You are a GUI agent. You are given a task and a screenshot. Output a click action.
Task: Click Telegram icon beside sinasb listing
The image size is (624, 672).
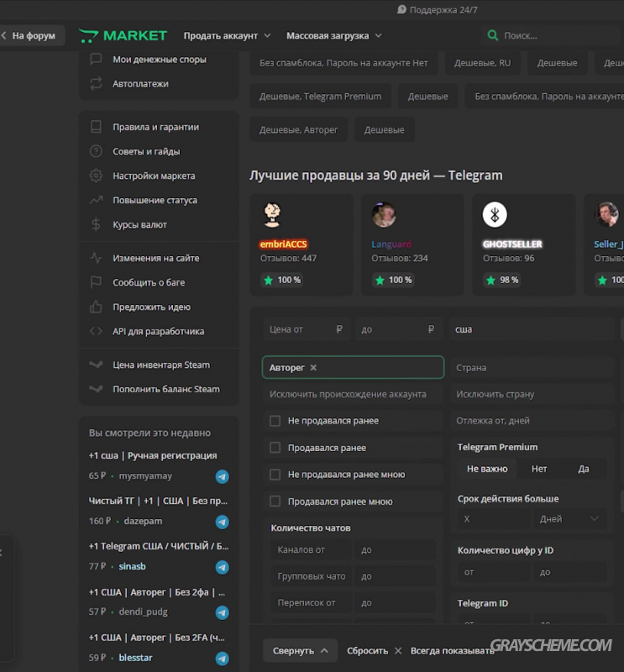[x=222, y=568]
